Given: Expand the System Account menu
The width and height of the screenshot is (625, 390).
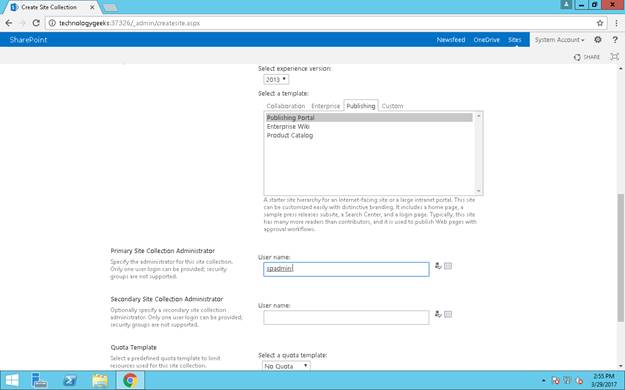Looking at the screenshot, I should coord(559,39).
